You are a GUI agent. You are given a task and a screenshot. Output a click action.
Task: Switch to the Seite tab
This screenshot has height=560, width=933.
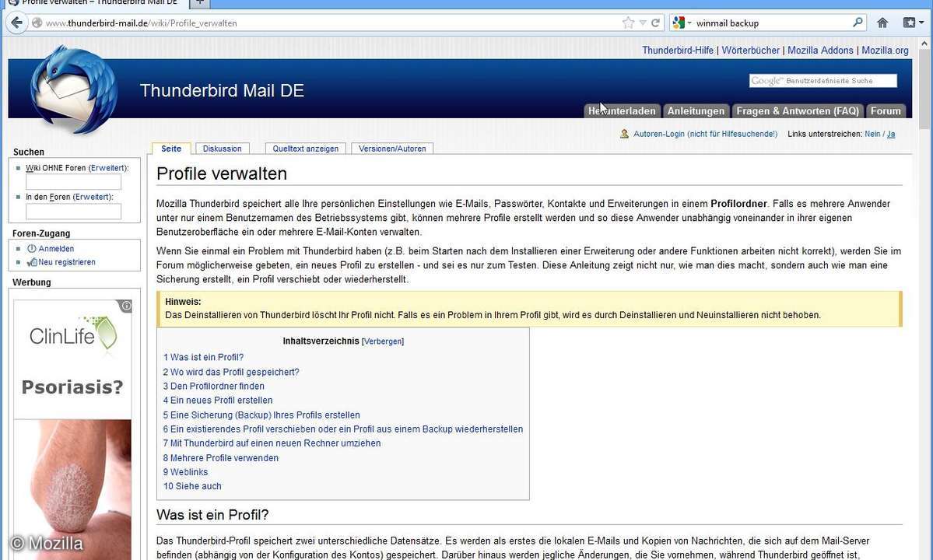(171, 149)
